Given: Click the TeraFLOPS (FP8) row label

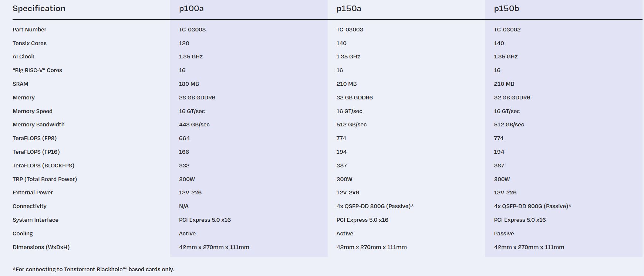Looking at the screenshot, I should [34, 138].
